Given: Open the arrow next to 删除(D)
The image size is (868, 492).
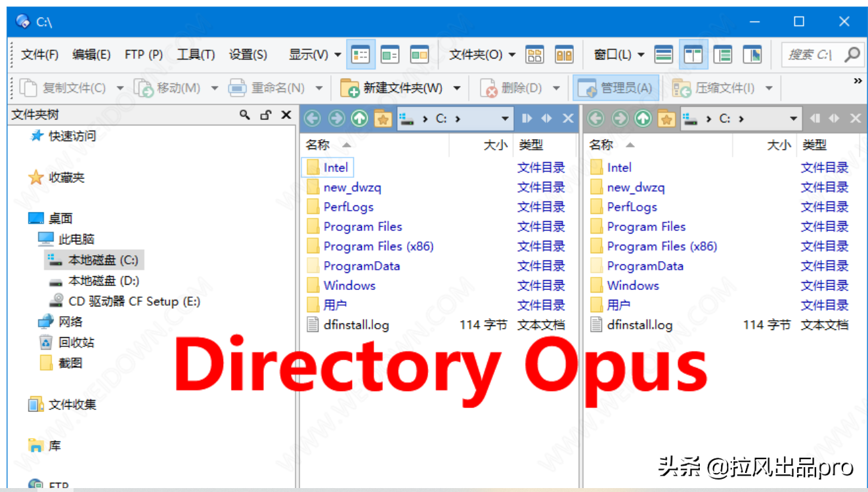Looking at the screenshot, I should tap(555, 87).
